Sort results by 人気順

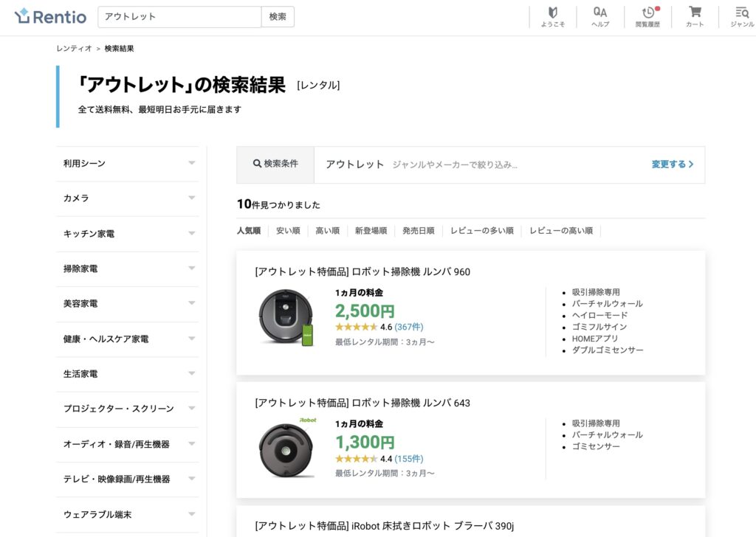249,231
